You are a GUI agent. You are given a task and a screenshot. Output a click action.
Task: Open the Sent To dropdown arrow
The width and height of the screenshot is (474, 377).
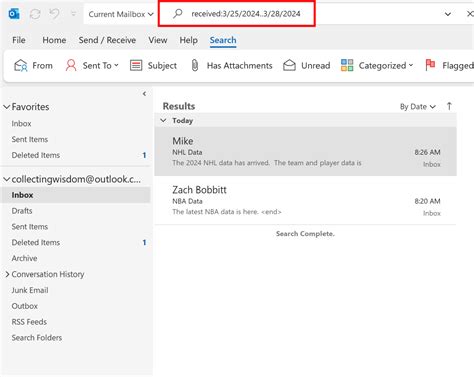[116, 65]
